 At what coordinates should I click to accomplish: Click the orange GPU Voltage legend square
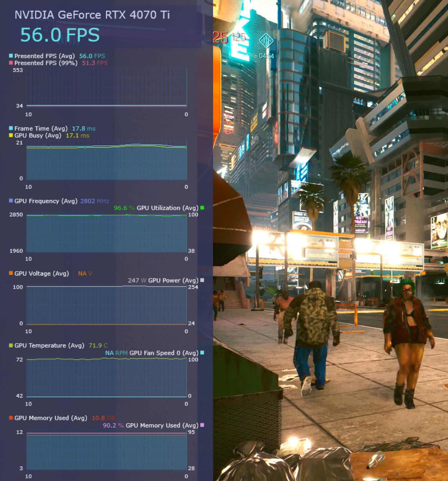click(11, 273)
